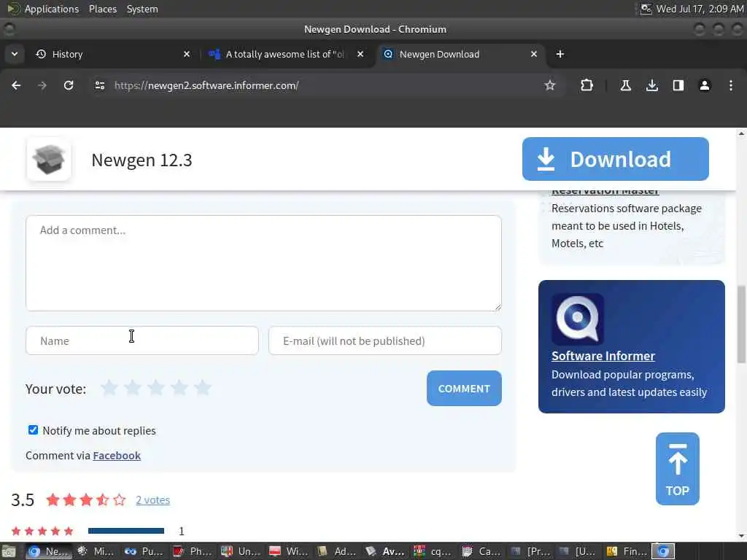Reload the current page
The image size is (747, 560).
click(x=69, y=85)
